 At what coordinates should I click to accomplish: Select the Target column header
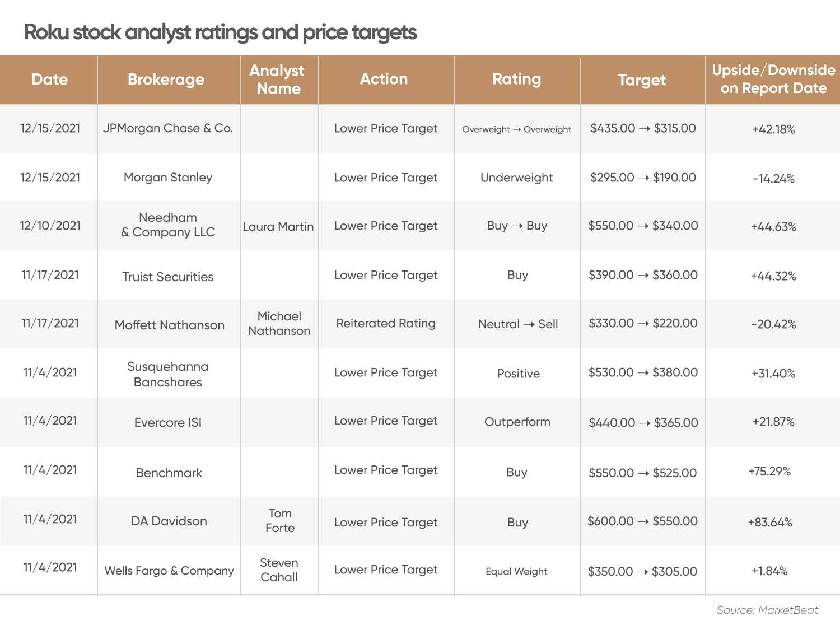click(642, 80)
